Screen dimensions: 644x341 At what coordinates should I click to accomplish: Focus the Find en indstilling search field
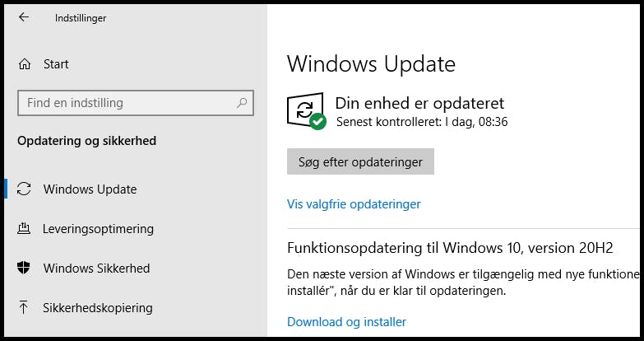136,103
